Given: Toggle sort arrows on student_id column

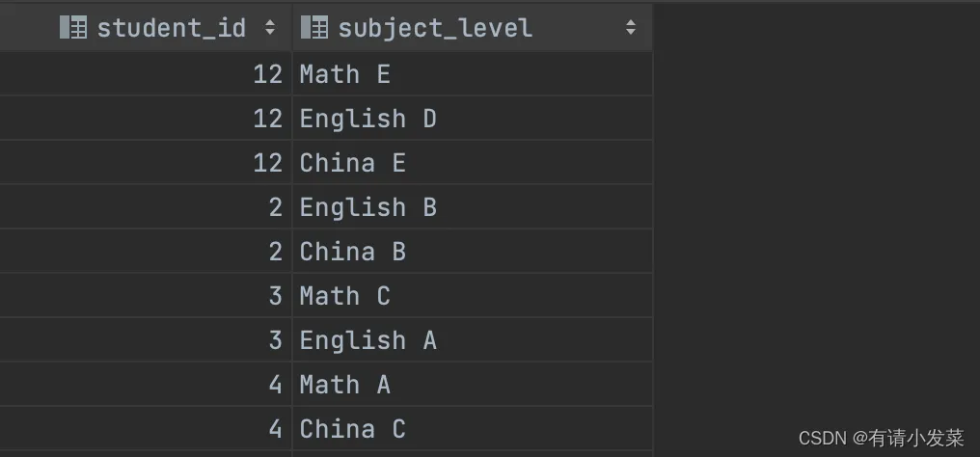Looking at the screenshot, I should click(270, 27).
